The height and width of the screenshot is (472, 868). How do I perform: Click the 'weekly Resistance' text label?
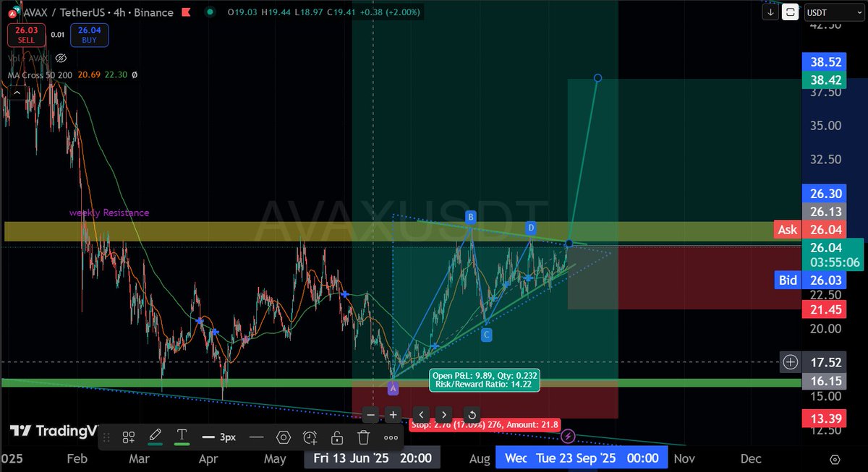point(109,213)
